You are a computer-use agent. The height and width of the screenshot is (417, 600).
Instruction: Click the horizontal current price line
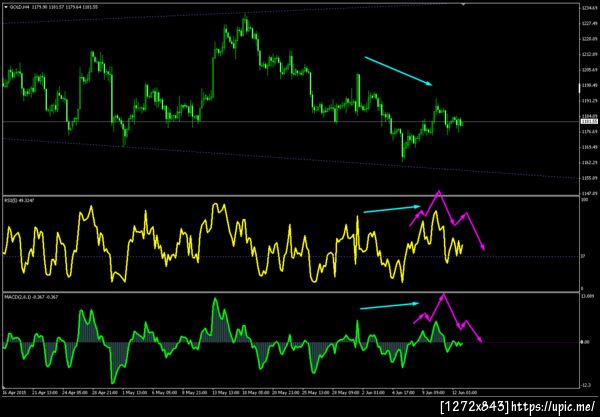291,122
